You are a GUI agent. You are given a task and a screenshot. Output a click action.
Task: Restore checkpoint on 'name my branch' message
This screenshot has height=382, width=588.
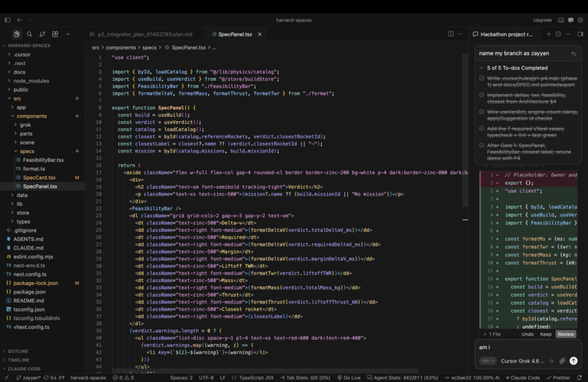[573, 54]
